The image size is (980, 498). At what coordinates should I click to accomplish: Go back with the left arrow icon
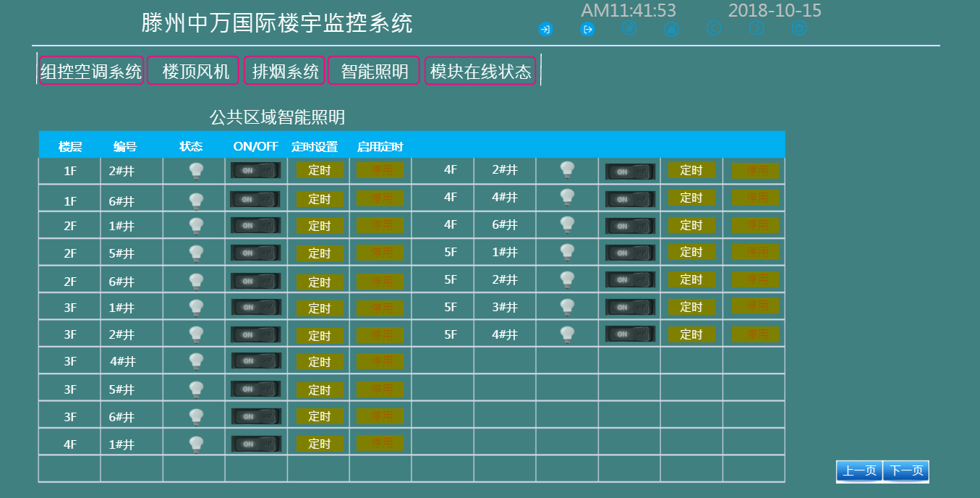coord(714,29)
